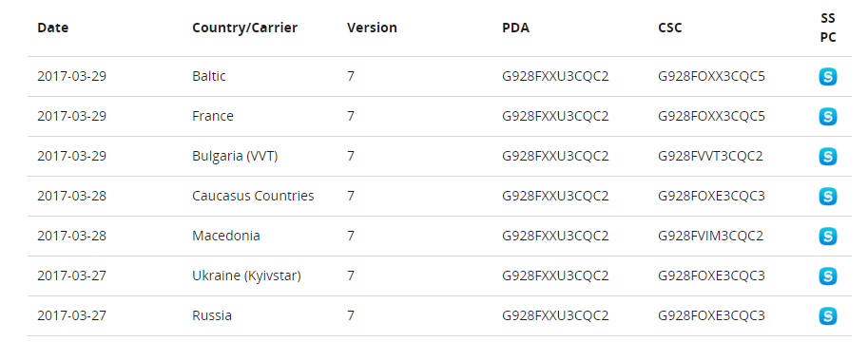This screenshot has height=342, width=868.
Task: Select the blue S icon for Bulgaria (VVT)
Action: pos(827,156)
